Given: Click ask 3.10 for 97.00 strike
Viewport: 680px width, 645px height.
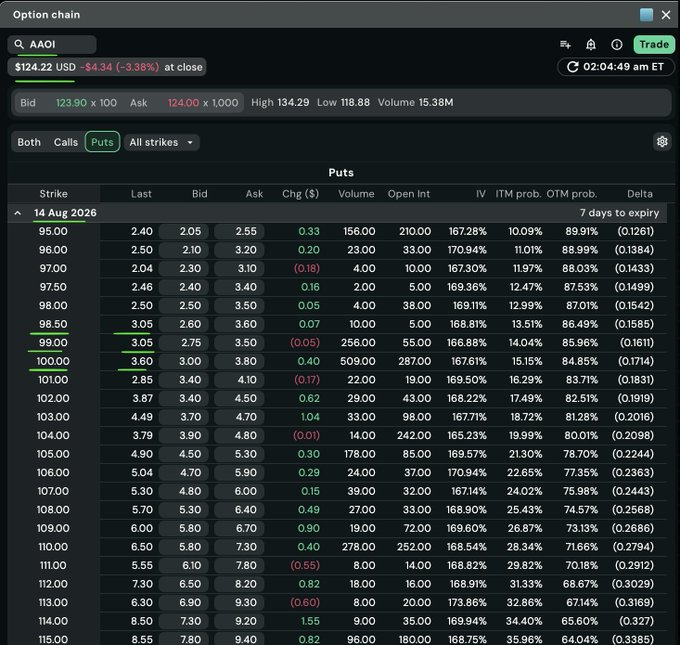Looking at the screenshot, I should point(239,268).
